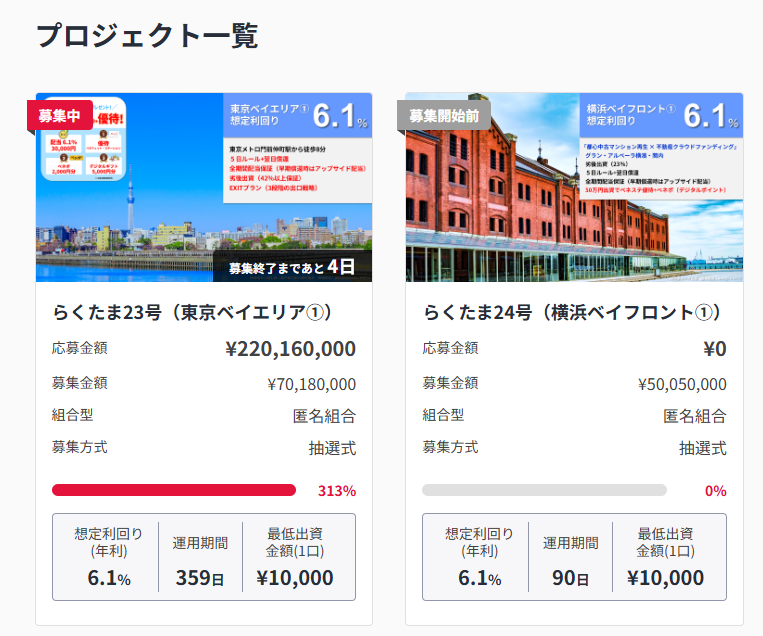Click the ¥50,050,000 募集金額 value
This screenshot has width=763, height=636.
[x=682, y=384]
